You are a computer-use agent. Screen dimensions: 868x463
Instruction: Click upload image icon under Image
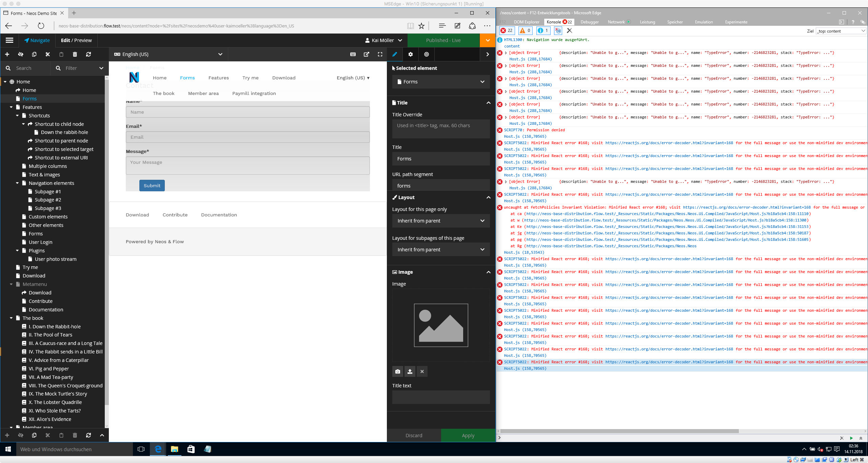coord(410,371)
